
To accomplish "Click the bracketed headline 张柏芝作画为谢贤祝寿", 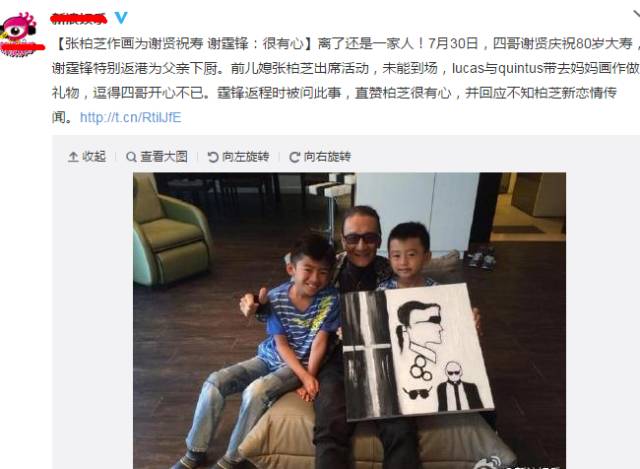I will point(134,43).
